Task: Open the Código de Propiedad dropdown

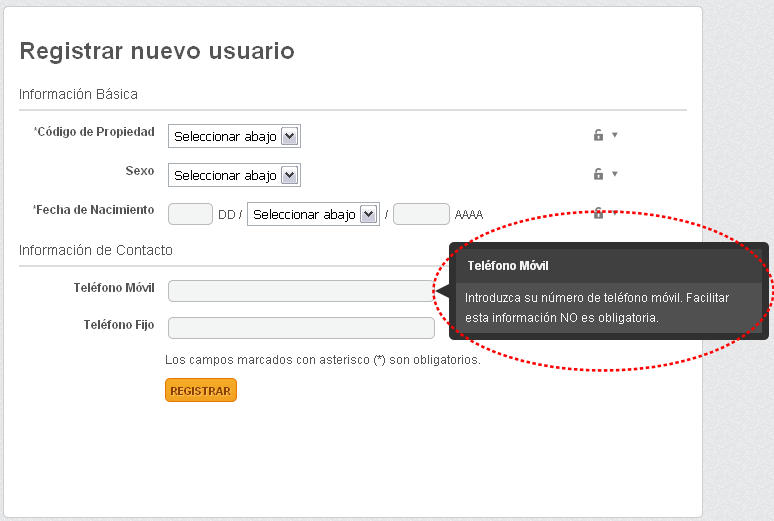Action: tap(234, 136)
